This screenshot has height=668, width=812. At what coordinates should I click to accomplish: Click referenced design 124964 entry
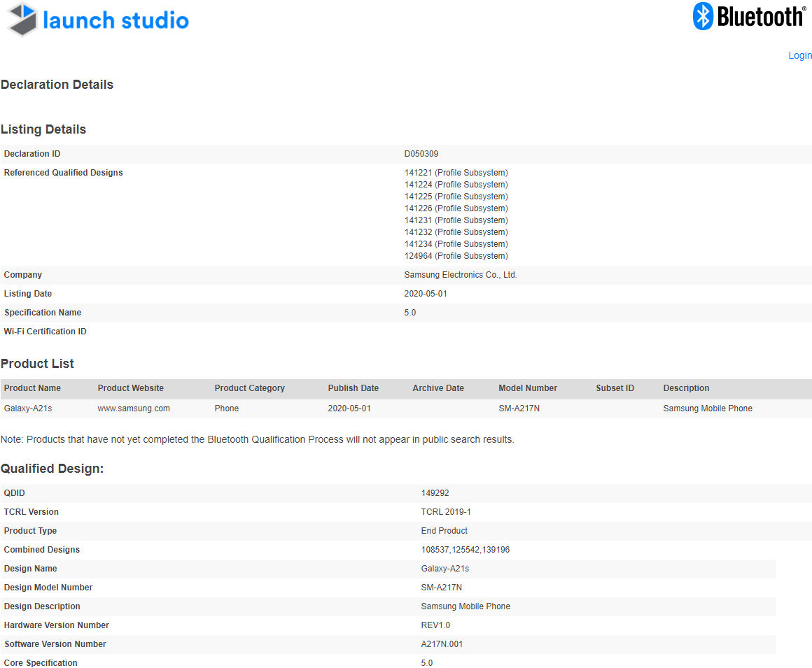[456, 256]
